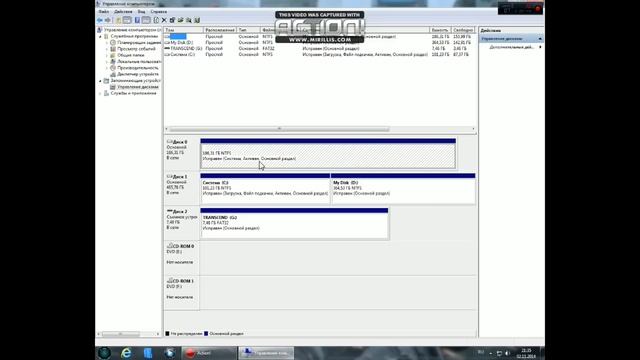This screenshot has height=360, width=640.
Task: Toggle the show/hide console tree icon
Action: [127, 20]
